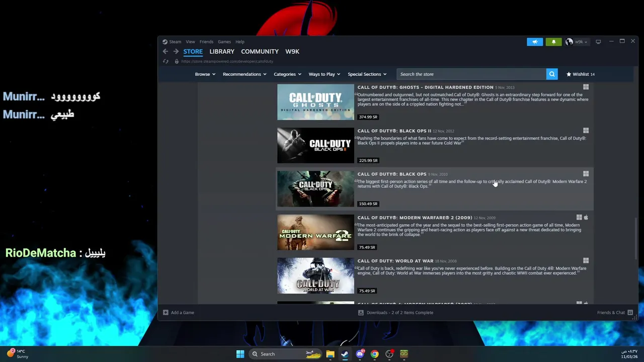Focus the Search the store field
Image resolution: width=644 pixels, height=362 pixels.
(x=471, y=74)
